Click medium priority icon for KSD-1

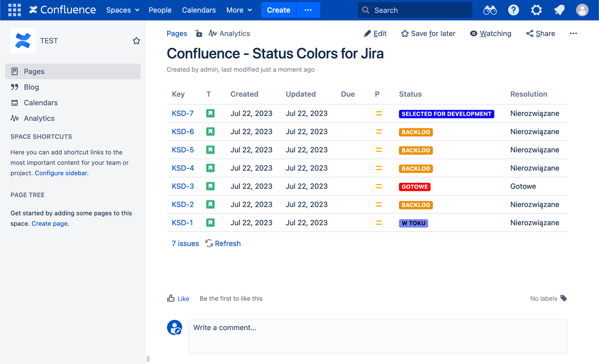[x=379, y=223]
